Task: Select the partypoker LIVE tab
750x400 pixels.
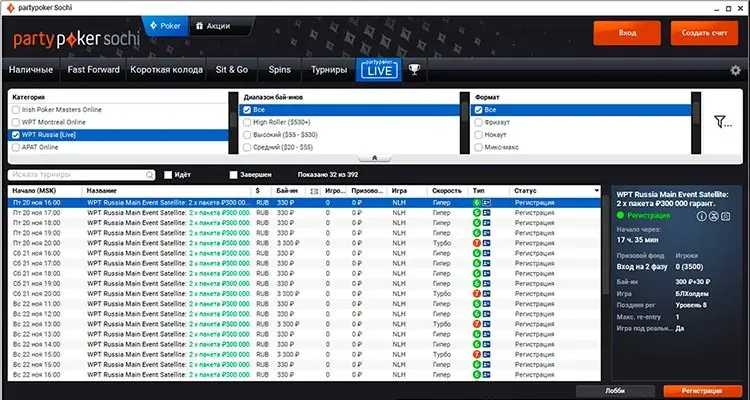Action: coord(379,70)
